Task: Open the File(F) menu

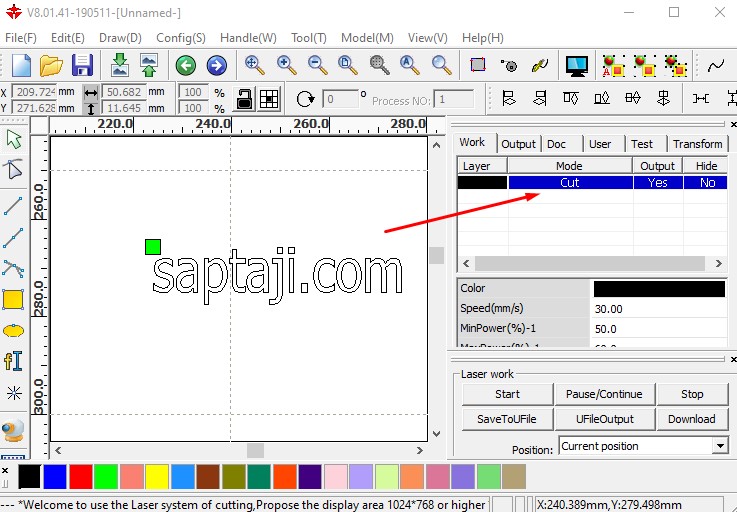Action: pyautogui.click(x=21, y=38)
